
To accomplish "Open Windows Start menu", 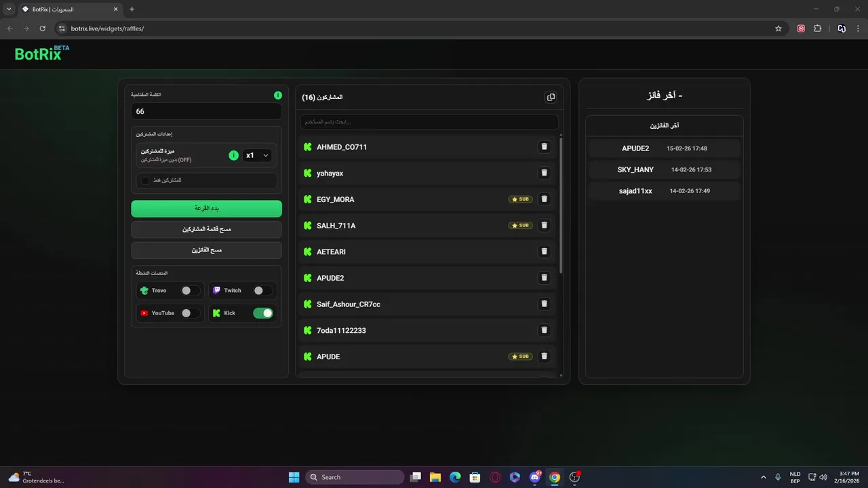I will tap(294, 477).
